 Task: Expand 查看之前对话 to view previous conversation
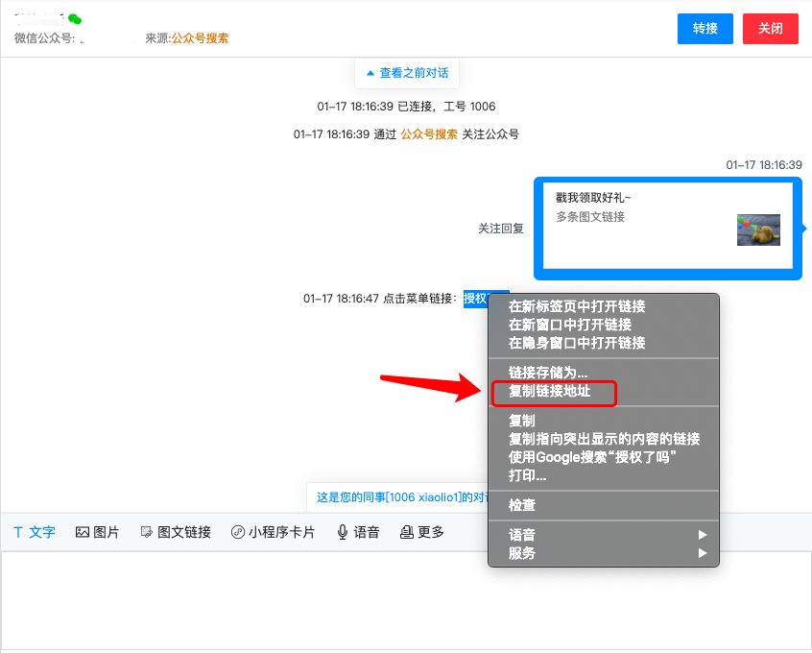pyautogui.click(x=406, y=72)
